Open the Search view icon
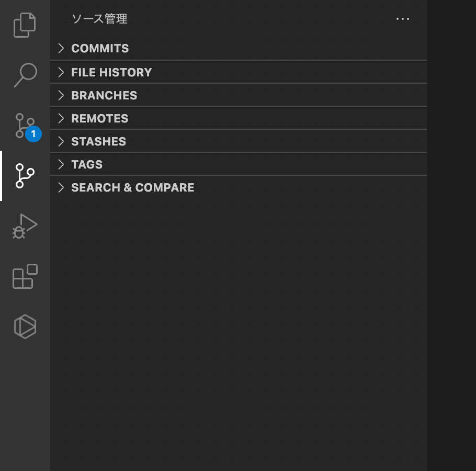The image size is (476, 471). [25, 75]
